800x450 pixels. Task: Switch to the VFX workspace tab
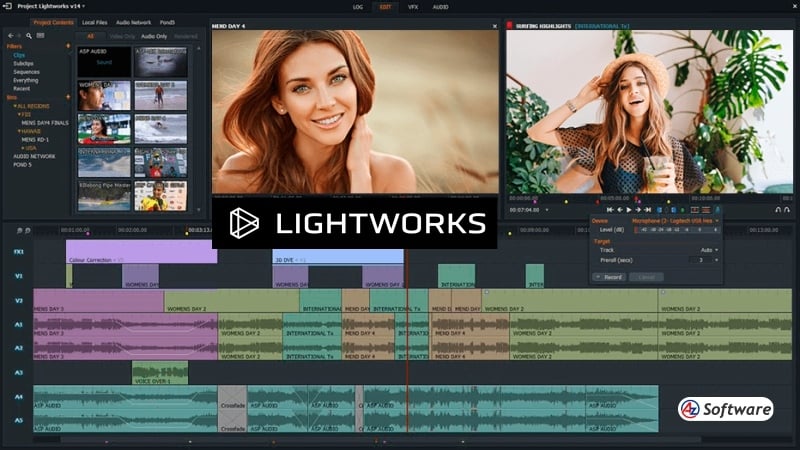pos(413,7)
